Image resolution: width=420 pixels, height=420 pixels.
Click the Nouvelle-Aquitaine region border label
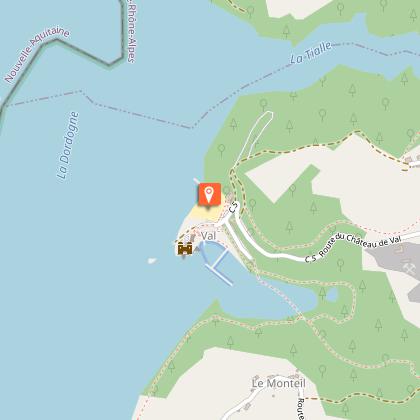pos(37,55)
